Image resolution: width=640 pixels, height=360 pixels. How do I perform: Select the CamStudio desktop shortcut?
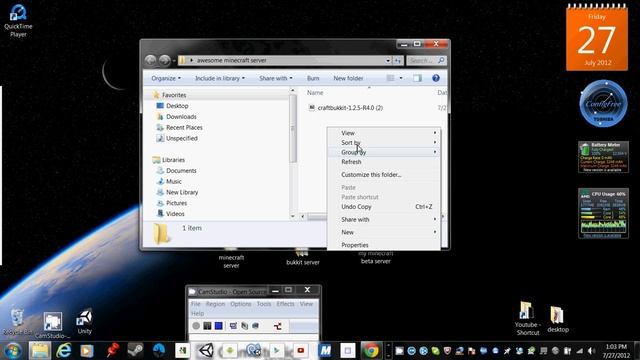[x=53, y=325]
